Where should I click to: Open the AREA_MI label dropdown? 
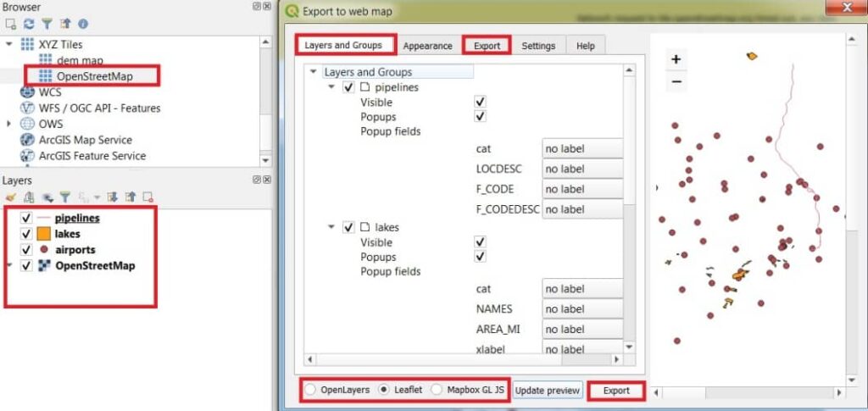click(583, 329)
